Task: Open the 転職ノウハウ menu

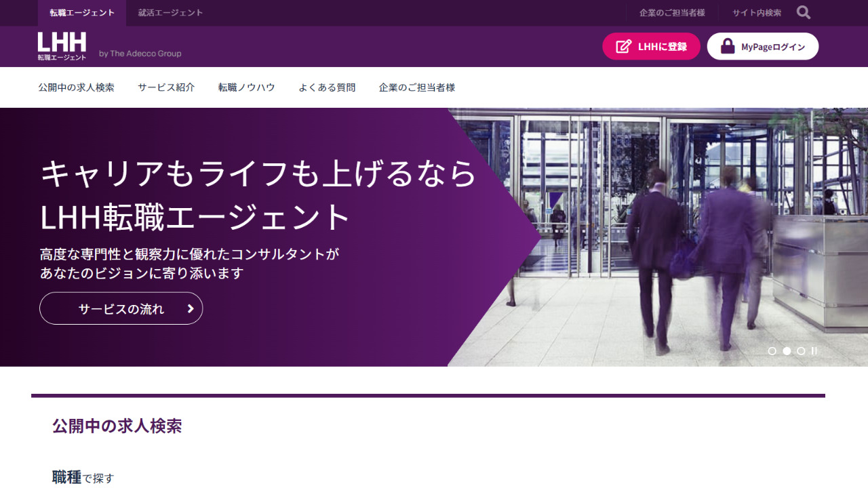Action: point(246,87)
